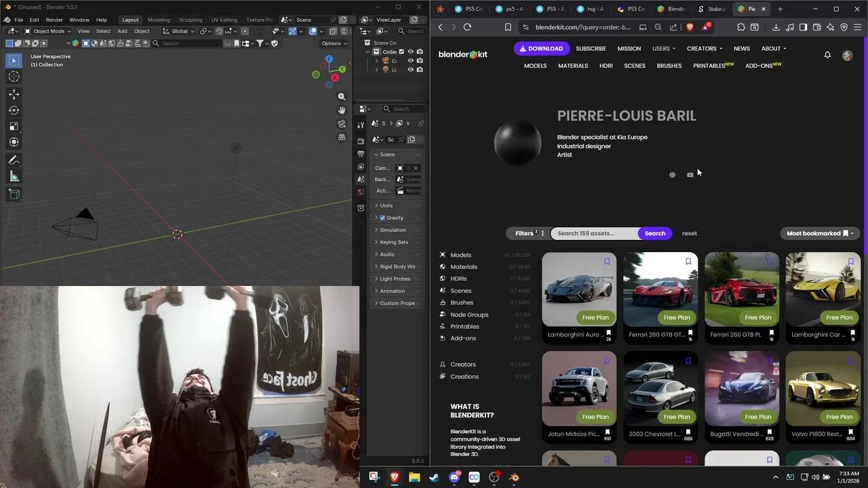Select the Measure ruler tool
Image resolution: width=868 pixels, height=488 pixels.
(x=14, y=176)
